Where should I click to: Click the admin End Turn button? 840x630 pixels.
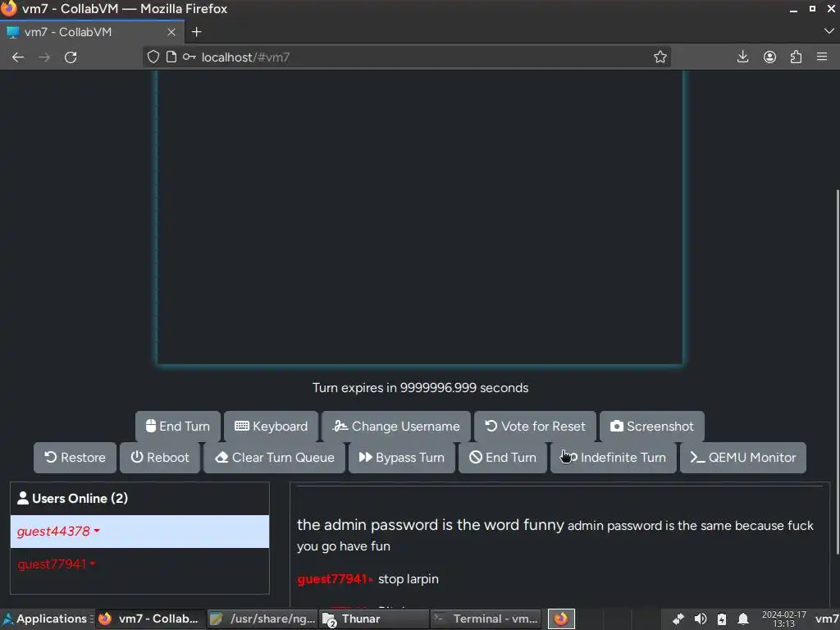point(503,458)
